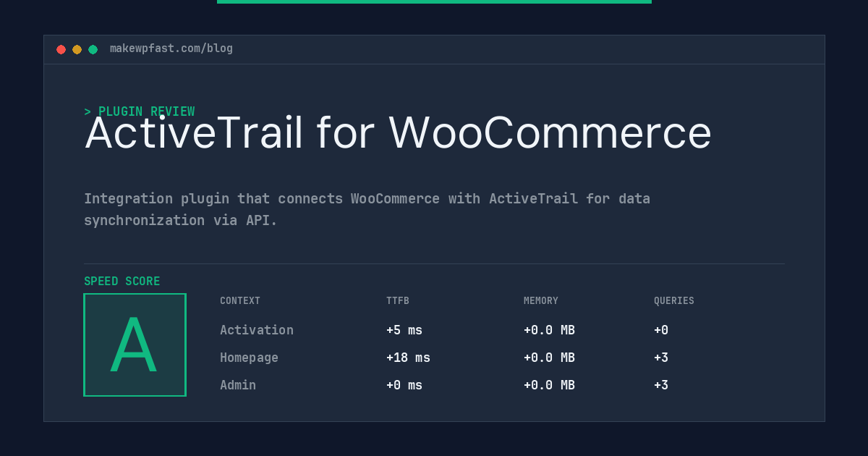Select the 'Activation' row label
The height and width of the screenshot is (456, 868).
click(x=257, y=330)
